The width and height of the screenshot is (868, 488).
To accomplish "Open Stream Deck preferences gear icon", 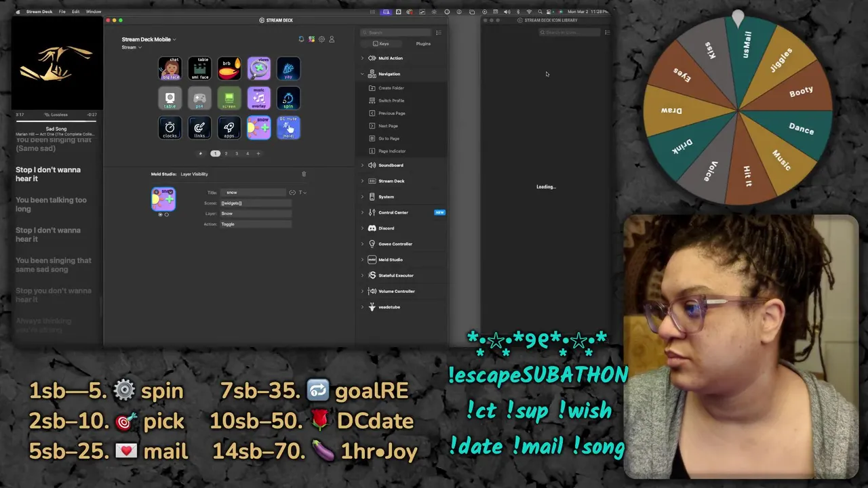I will tap(321, 39).
